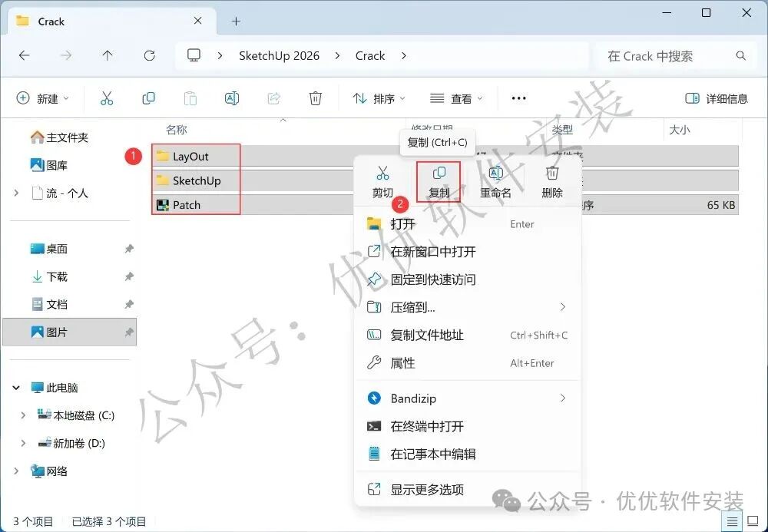Click the Crack breadcrumb in the address bar
Screen dimensions: 768x532
370,56
